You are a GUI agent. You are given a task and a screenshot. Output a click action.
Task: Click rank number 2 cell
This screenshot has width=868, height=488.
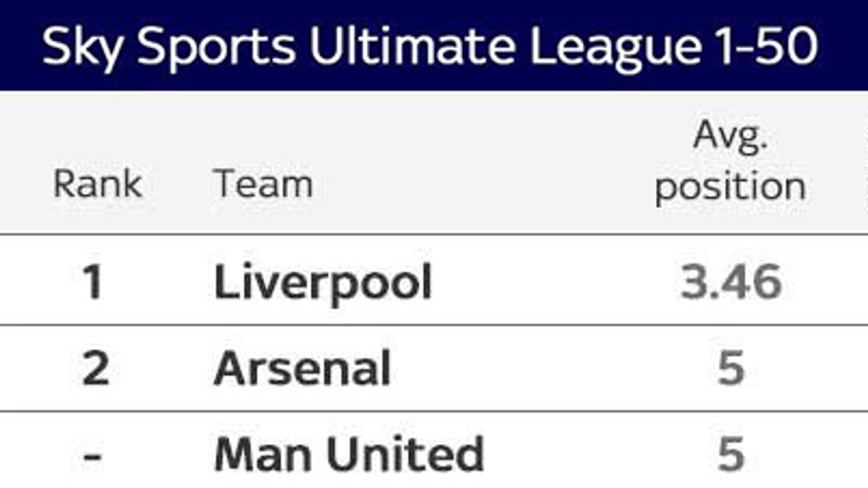(x=95, y=369)
